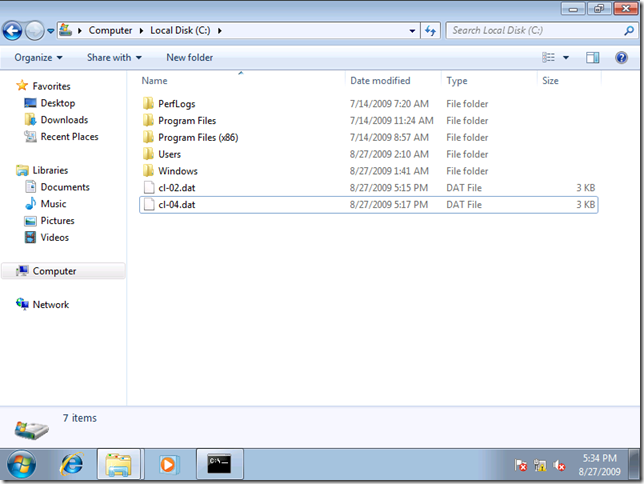Select the PerfLogs folder
Image resolution: width=644 pixels, height=484 pixels.
click(x=177, y=104)
